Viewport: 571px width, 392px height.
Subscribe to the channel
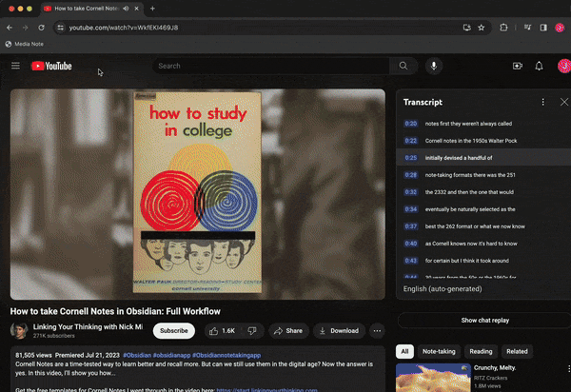(174, 331)
